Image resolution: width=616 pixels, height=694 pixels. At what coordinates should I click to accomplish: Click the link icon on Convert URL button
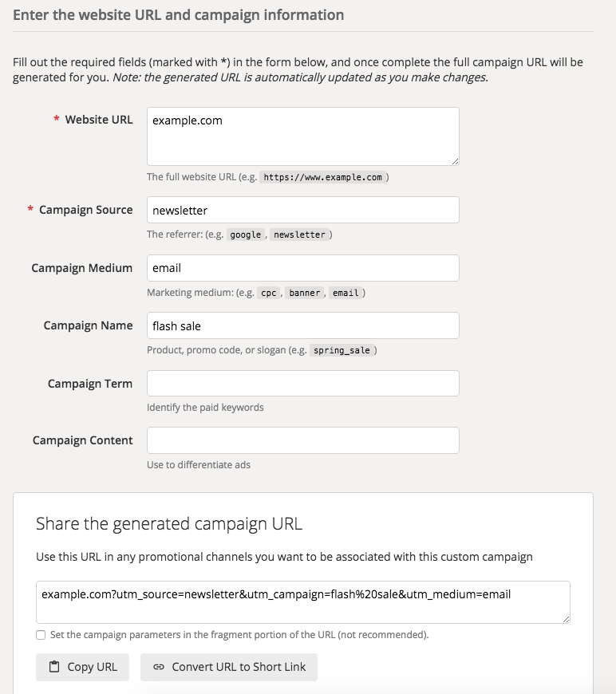[x=159, y=667]
